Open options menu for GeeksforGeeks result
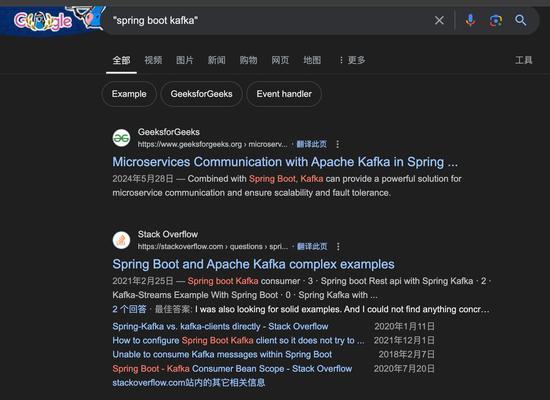 click(337, 144)
